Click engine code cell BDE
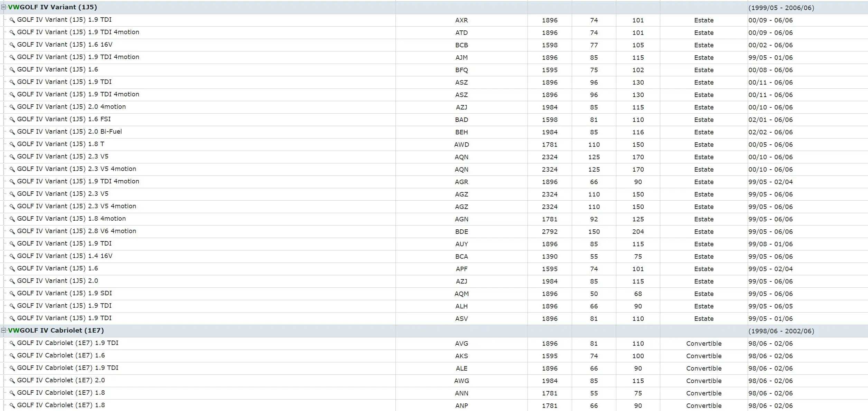Image resolution: width=868 pixels, height=411 pixels. (x=461, y=232)
